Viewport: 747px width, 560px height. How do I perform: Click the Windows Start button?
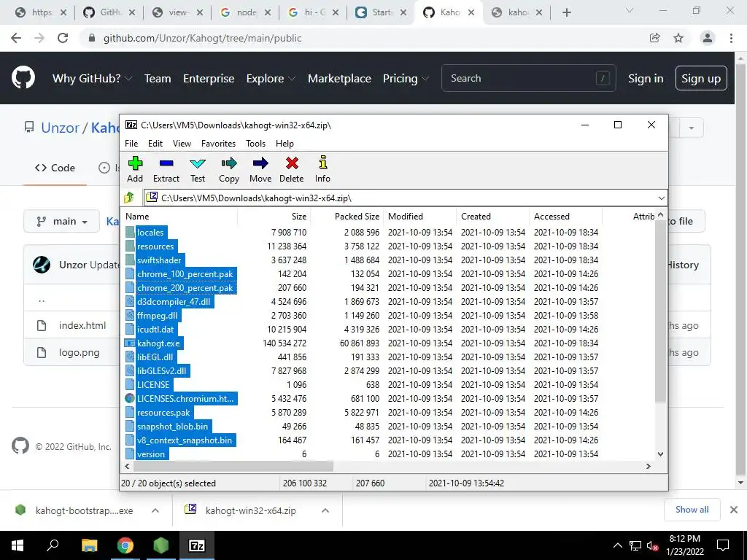(x=18, y=545)
